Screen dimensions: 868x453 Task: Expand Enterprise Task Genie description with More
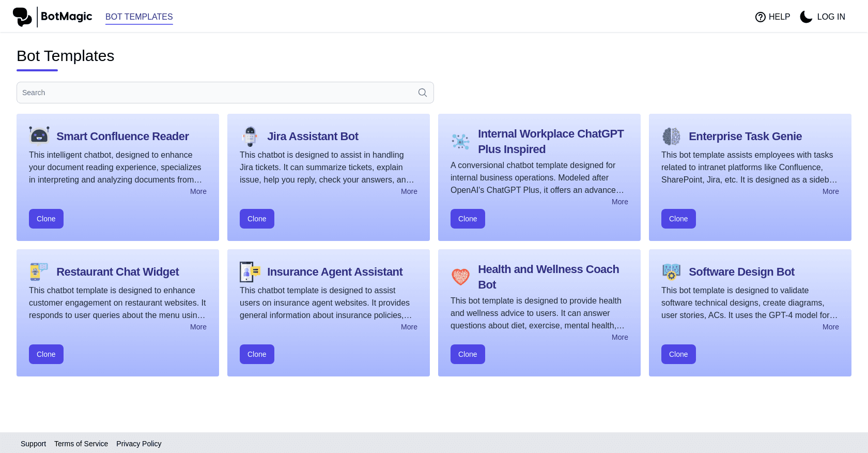830,191
